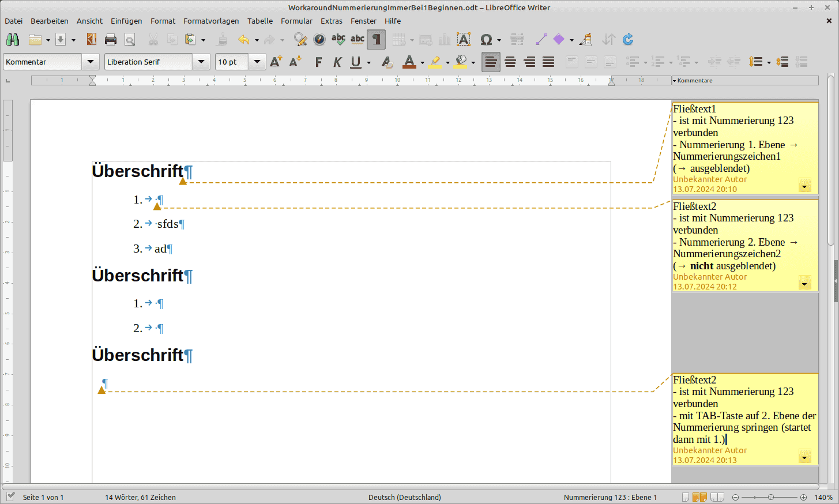The width and height of the screenshot is (839, 504).
Task: Open Liberation Serif font name dropdown
Action: pos(201,62)
